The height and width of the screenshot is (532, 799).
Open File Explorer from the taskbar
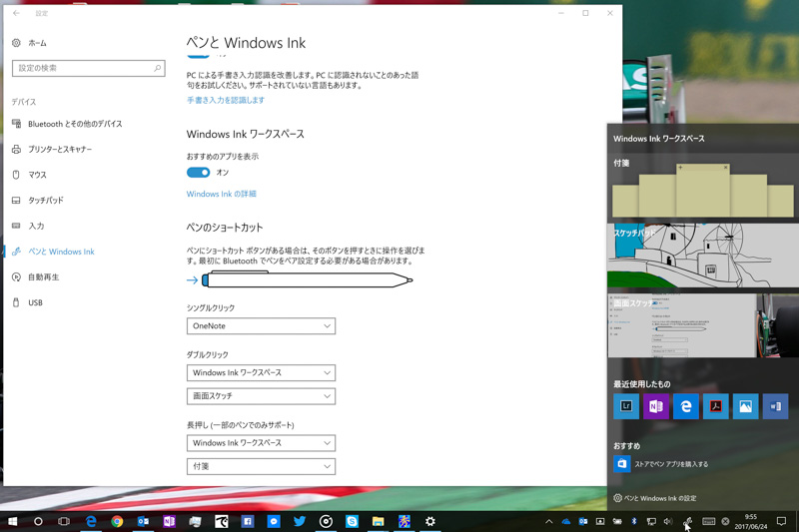[x=378, y=521]
